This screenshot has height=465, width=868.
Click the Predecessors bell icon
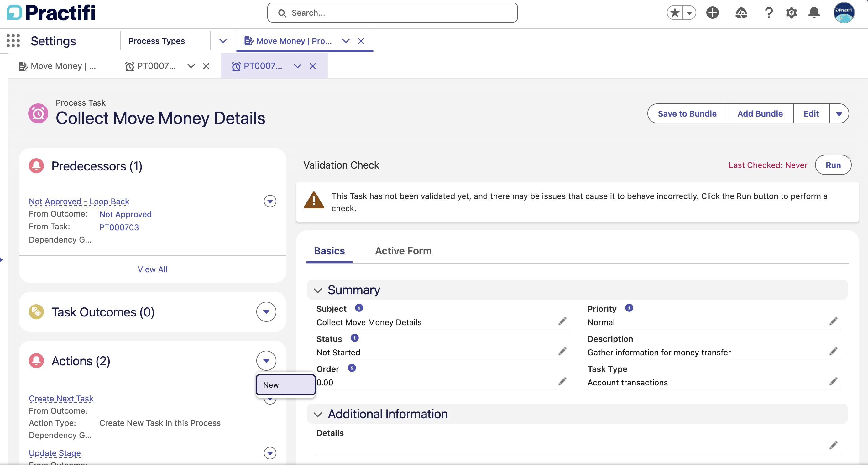(x=36, y=166)
